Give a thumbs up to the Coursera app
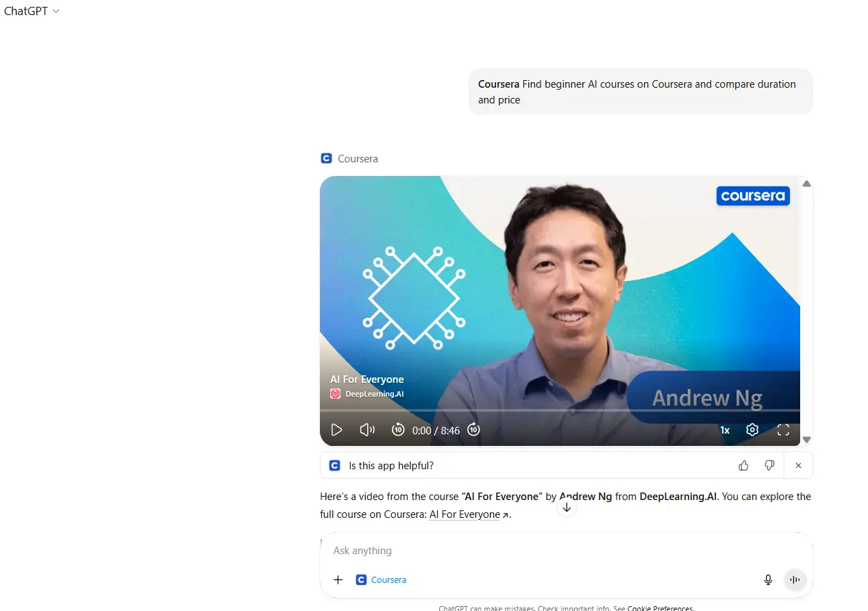 [743, 465]
